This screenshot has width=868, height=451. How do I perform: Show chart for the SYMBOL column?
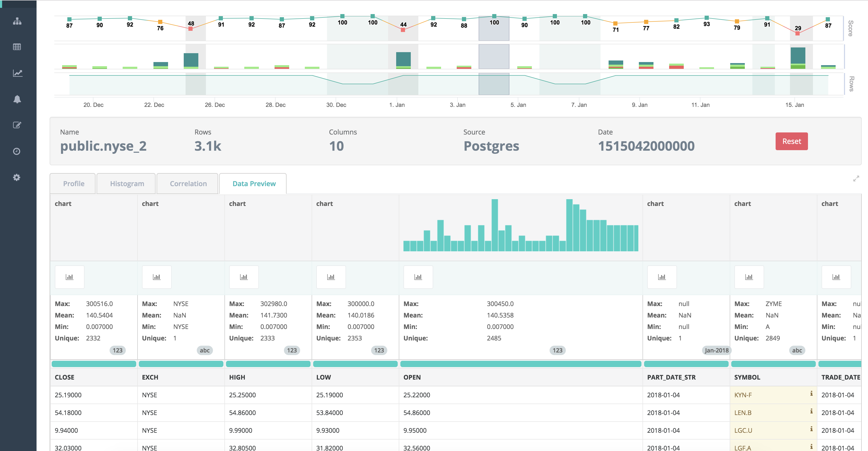749,277
